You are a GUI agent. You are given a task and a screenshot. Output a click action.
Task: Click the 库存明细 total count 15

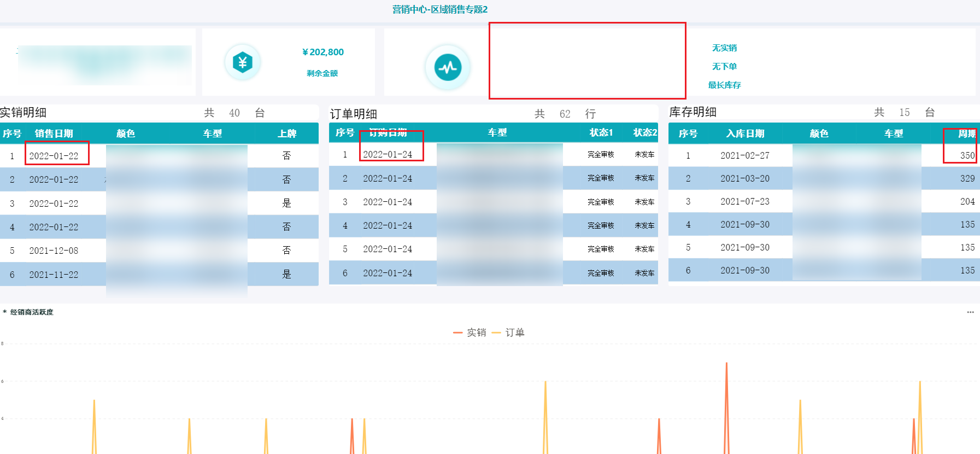[x=905, y=112]
